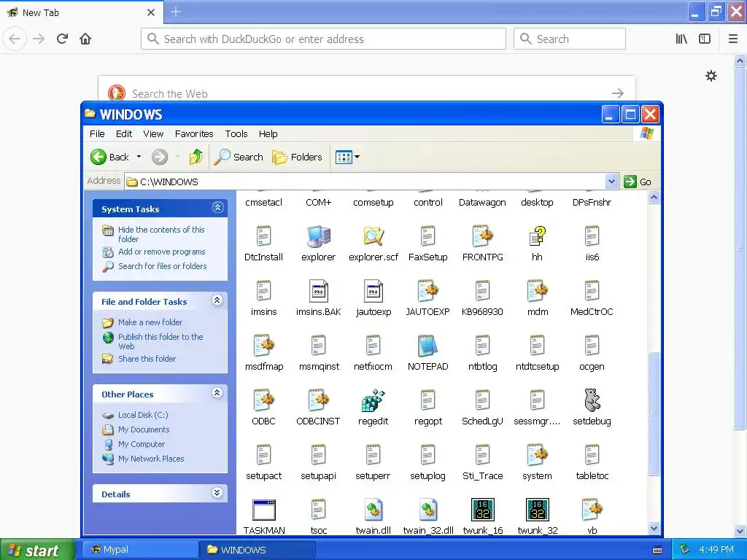This screenshot has width=747, height=560.
Task: Expand the Back history dropdown arrow
Action: (x=139, y=157)
